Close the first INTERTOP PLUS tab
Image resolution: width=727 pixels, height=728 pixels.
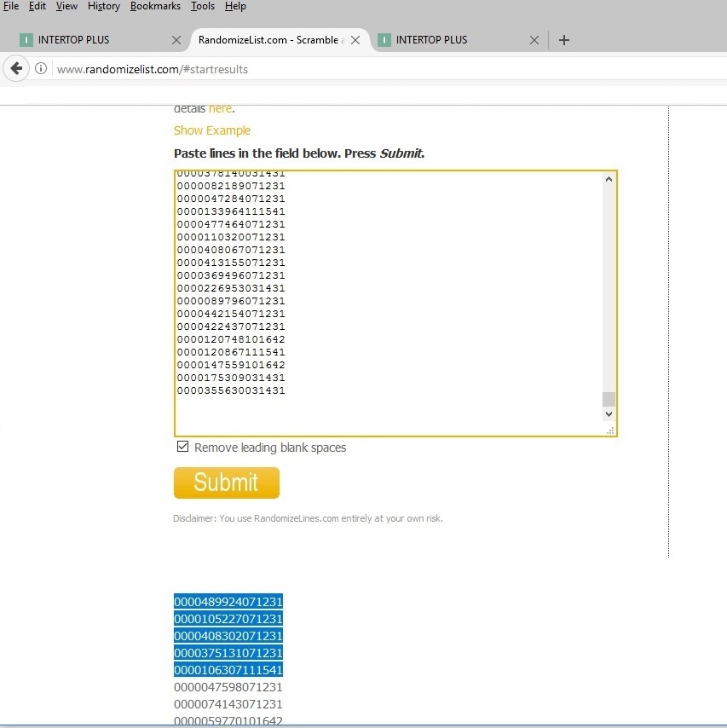[176, 40]
